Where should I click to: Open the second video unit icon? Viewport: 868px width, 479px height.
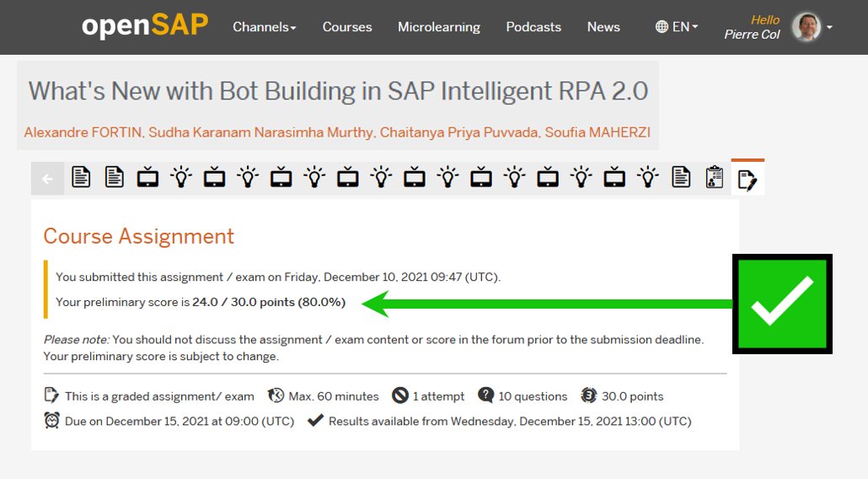click(214, 177)
